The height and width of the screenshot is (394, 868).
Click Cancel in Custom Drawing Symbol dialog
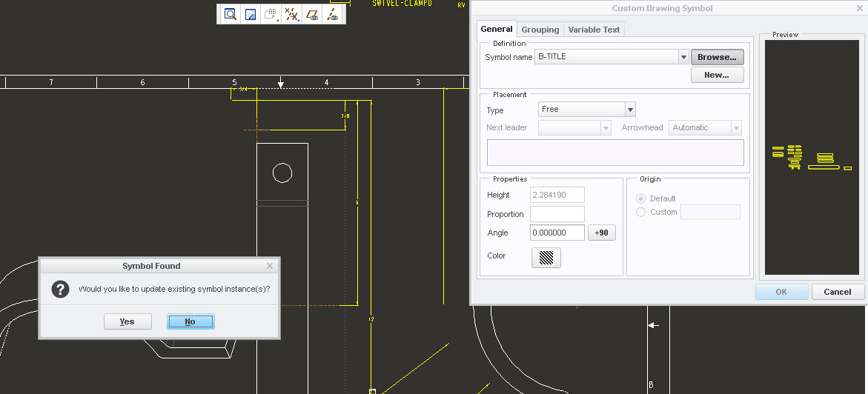[838, 293]
